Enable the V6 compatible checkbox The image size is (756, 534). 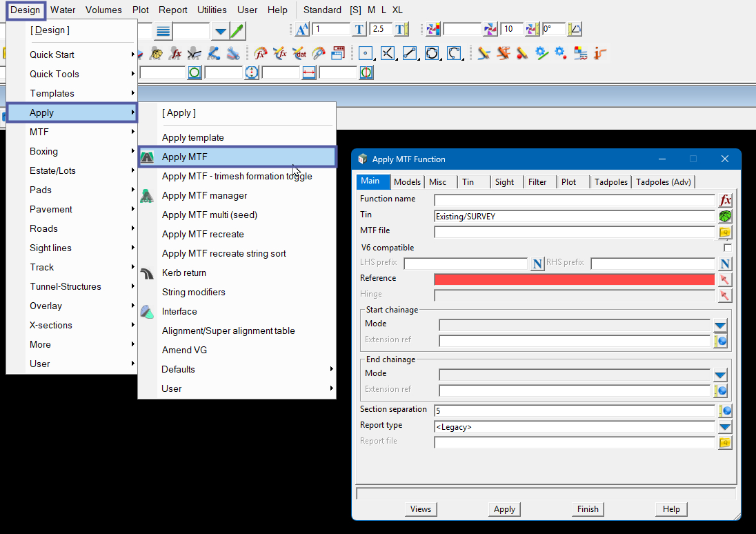click(x=727, y=248)
